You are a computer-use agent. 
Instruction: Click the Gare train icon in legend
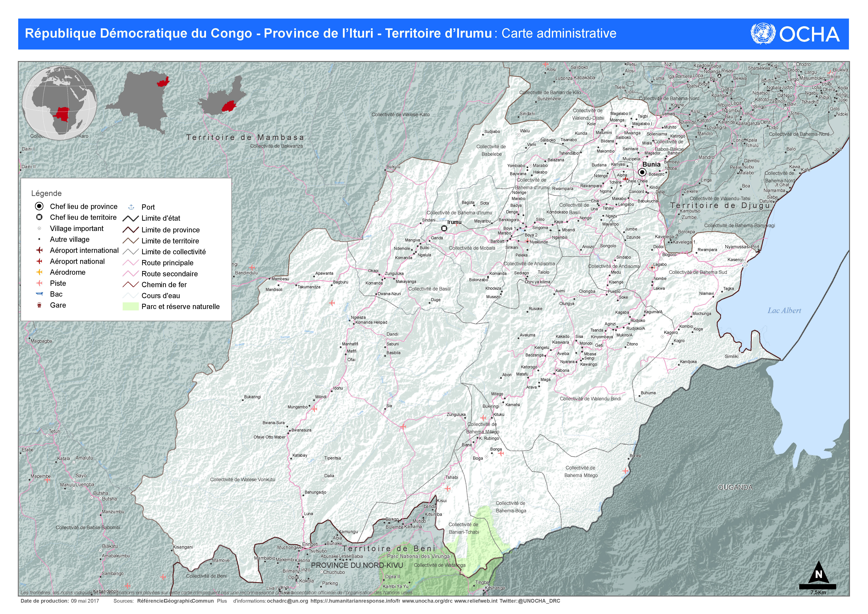pos(39,305)
